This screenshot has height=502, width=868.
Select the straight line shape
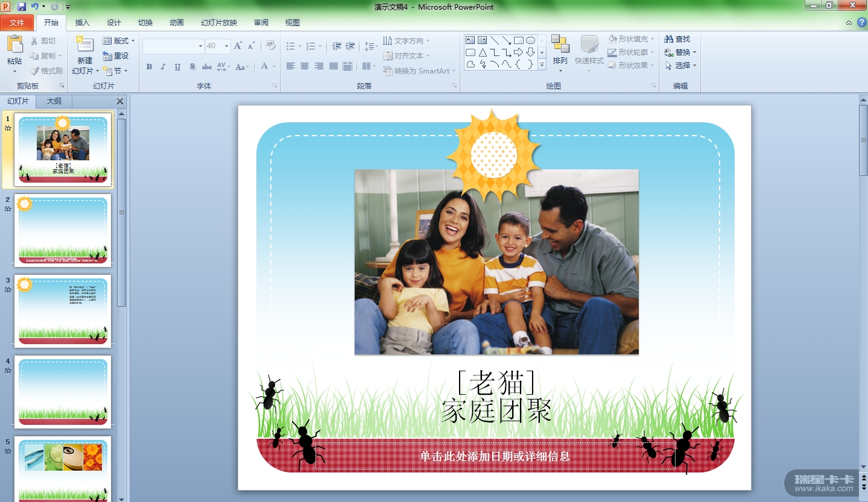[495, 40]
